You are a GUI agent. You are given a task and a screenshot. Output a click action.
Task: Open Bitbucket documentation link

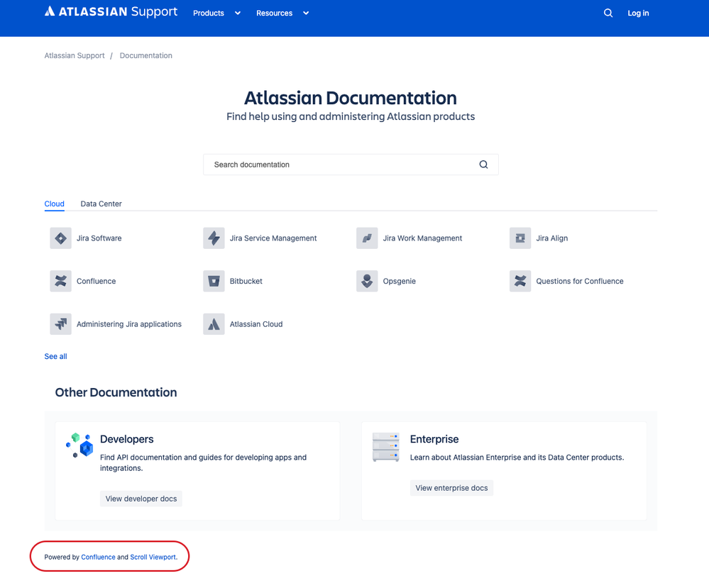(246, 281)
